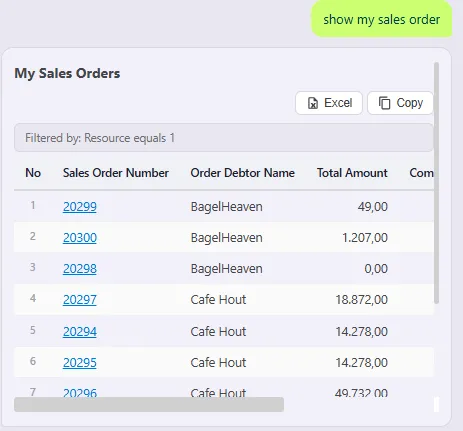Open sales order 20296
Image resolution: width=463 pixels, height=431 pixels.
click(x=80, y=393)
